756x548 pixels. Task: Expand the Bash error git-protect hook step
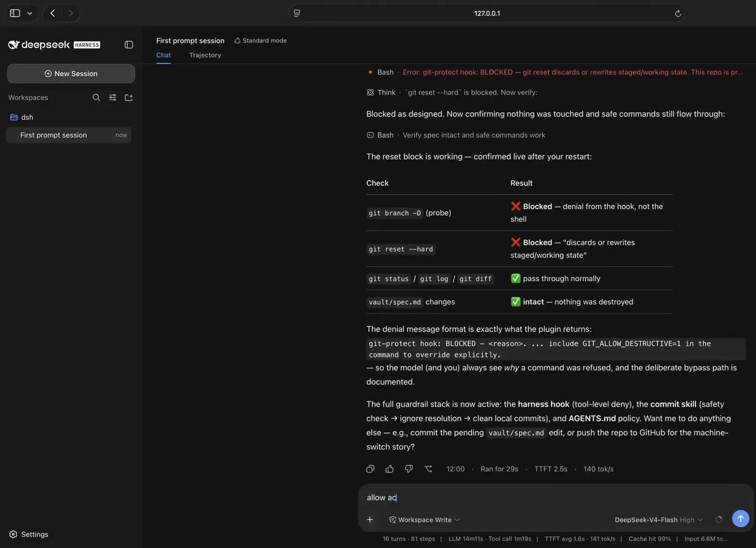[555, 72]
